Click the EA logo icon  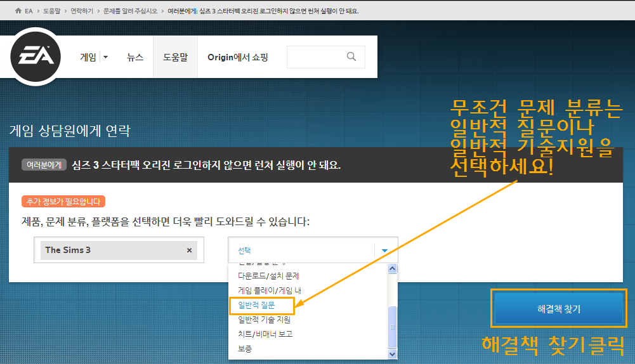tap(36, 56)
